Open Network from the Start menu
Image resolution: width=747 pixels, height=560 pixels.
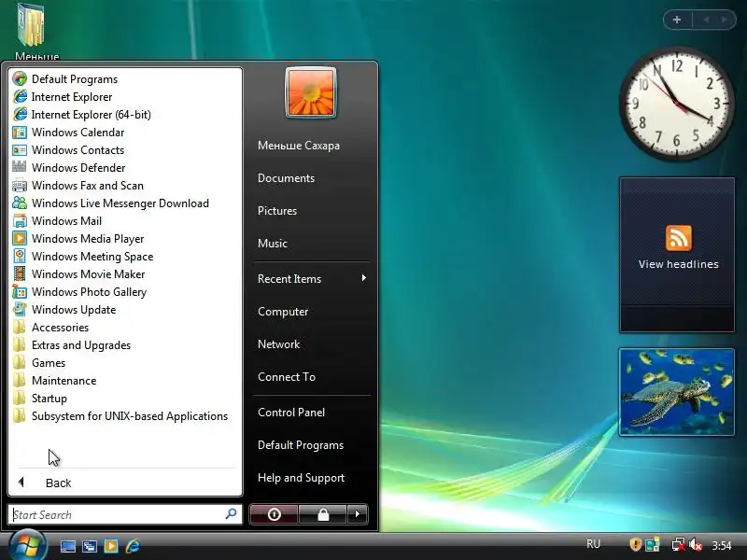(278, 343)
